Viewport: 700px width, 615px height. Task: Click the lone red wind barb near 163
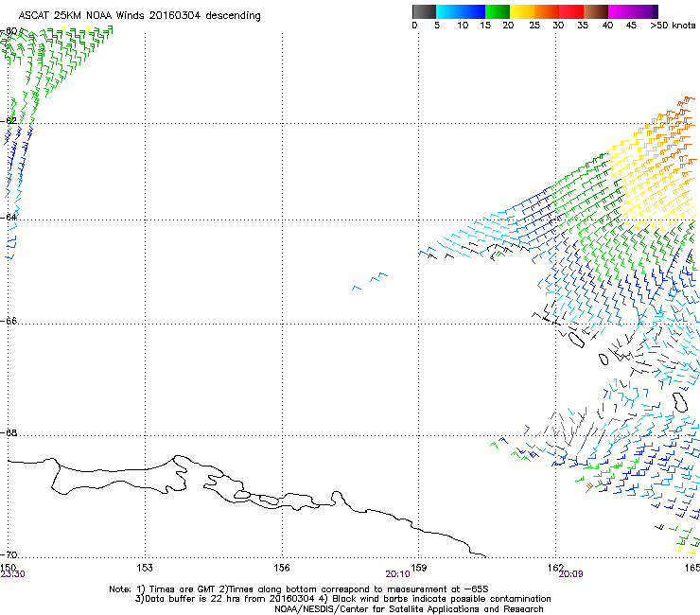point(588,487)
